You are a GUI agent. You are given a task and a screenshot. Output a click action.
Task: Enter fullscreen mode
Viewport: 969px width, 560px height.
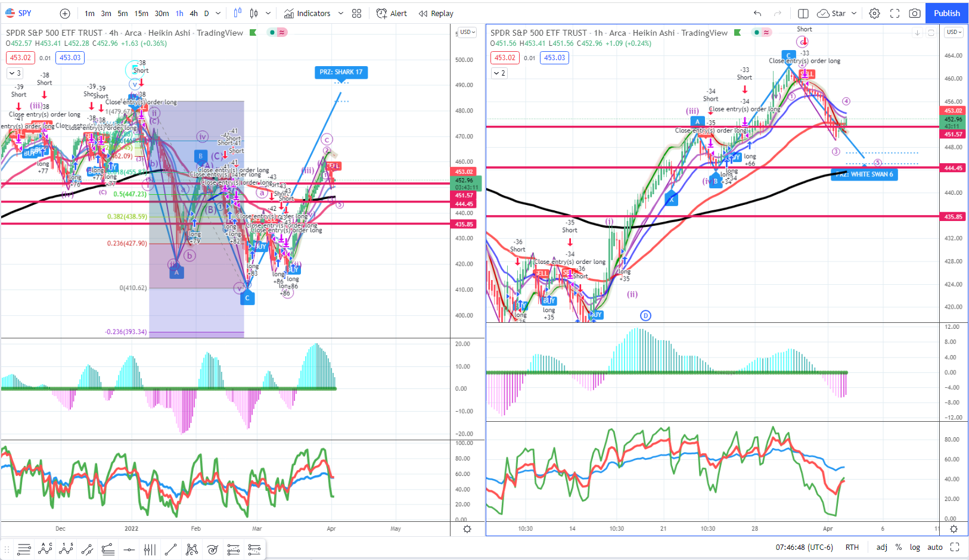(x=895, y=13)
